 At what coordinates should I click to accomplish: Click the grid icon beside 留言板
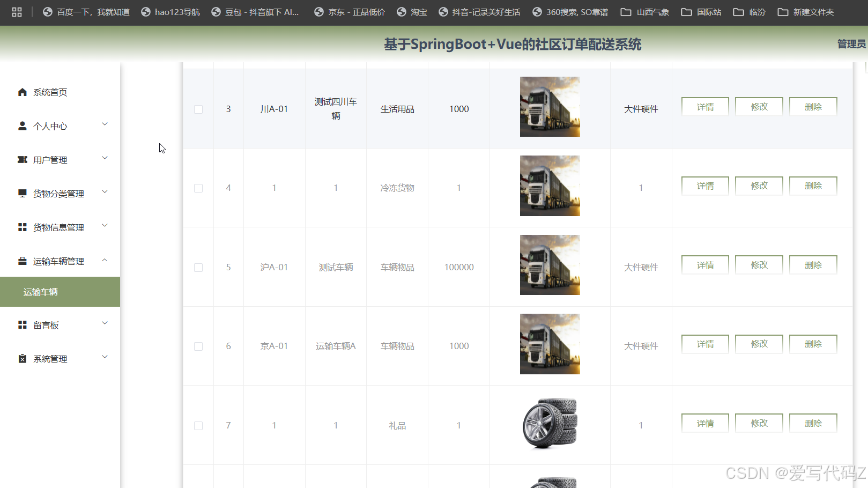tap(22, 325)
